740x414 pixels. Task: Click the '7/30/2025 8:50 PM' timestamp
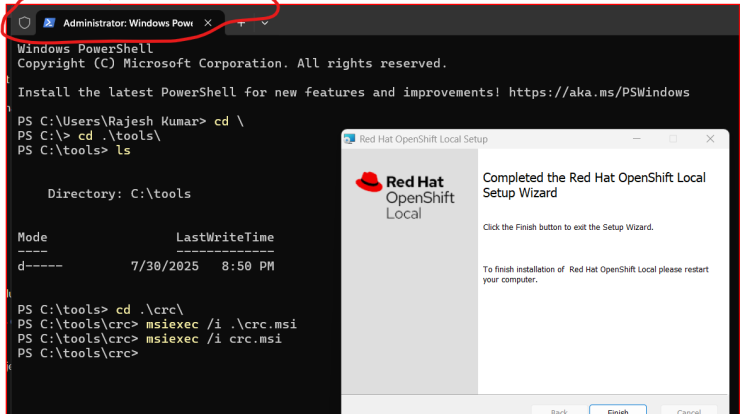[x=202, y=266]
